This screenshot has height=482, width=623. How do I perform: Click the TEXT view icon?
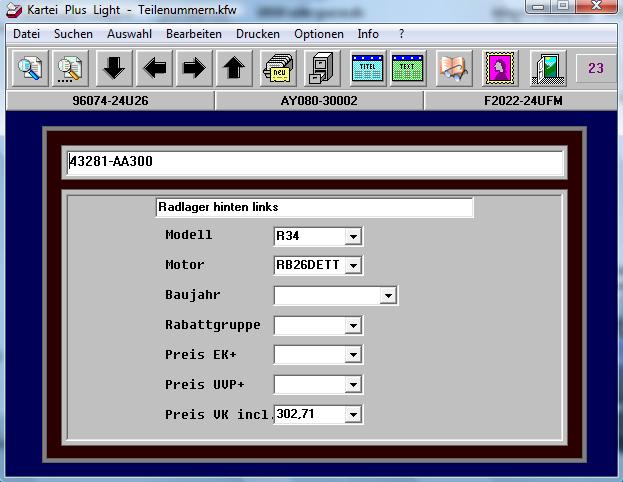pos(407,69)
